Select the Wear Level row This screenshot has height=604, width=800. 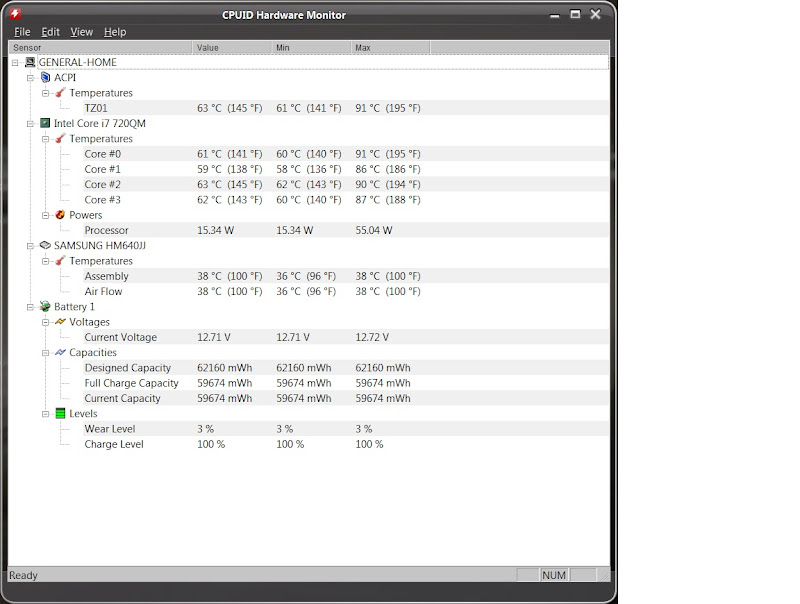coord(346,429)
